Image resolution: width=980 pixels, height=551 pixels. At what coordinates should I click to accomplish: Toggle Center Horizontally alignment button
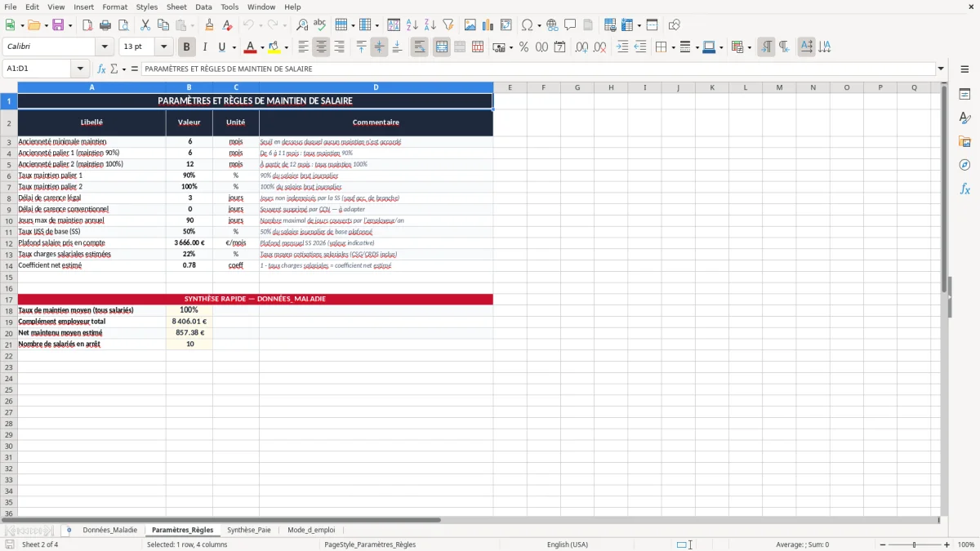[x=321, y=47]
